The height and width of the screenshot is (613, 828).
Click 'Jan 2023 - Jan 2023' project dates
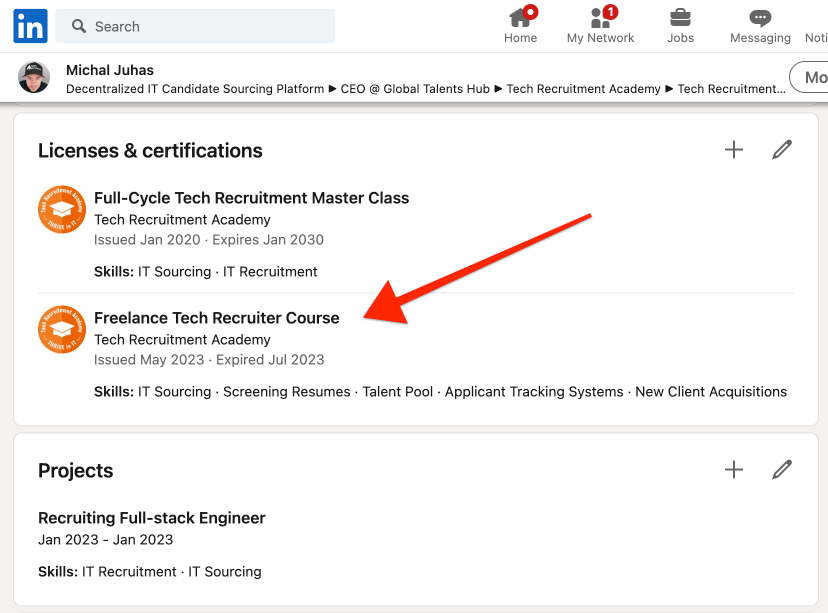tap(106, 540)
